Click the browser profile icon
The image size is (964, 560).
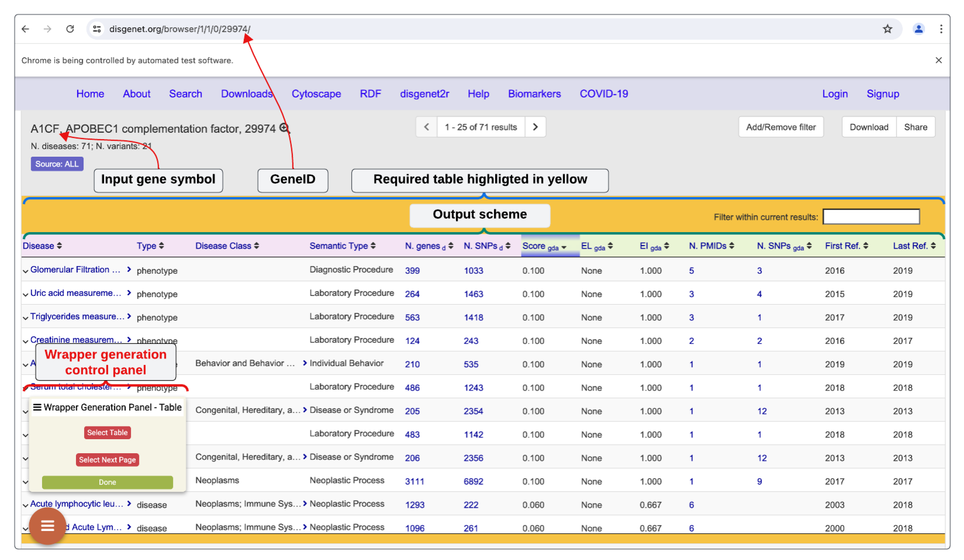[918, 29]
